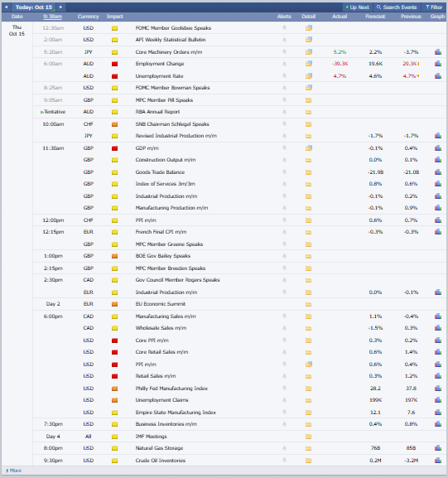448x478 pixels.
Task: Open Empire State Manufacturing Index event
Action: tap(176, 413)
